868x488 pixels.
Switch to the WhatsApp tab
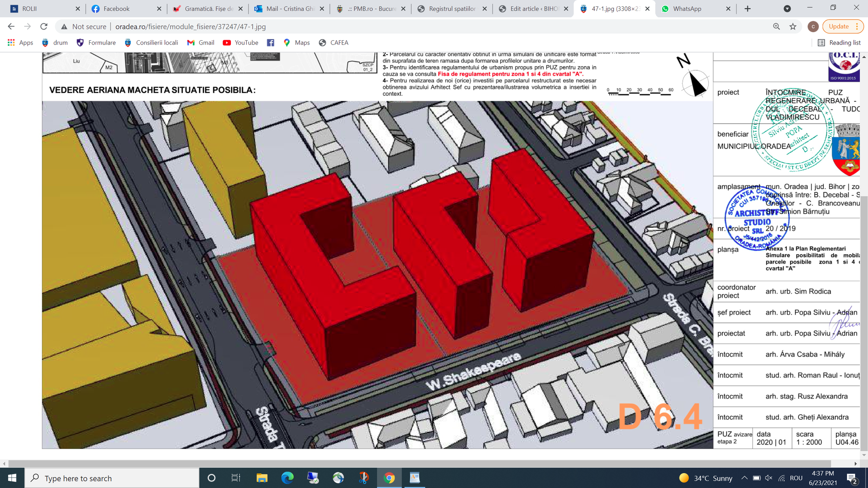(x=687, y=8)
